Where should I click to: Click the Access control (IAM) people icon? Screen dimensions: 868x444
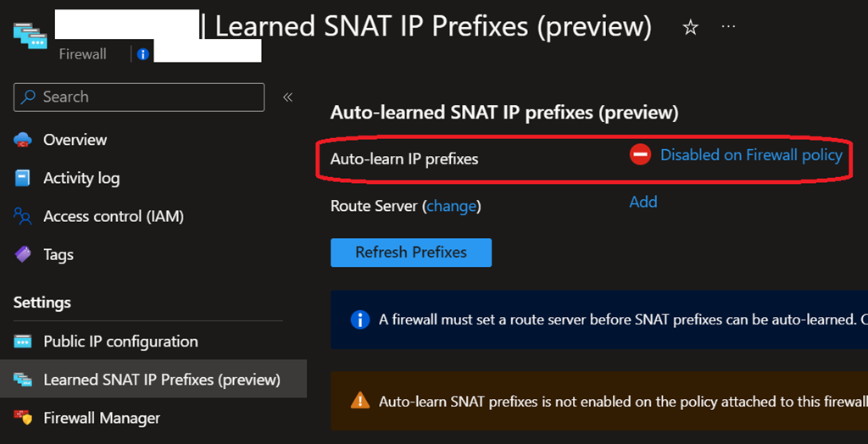coord(23,216)
